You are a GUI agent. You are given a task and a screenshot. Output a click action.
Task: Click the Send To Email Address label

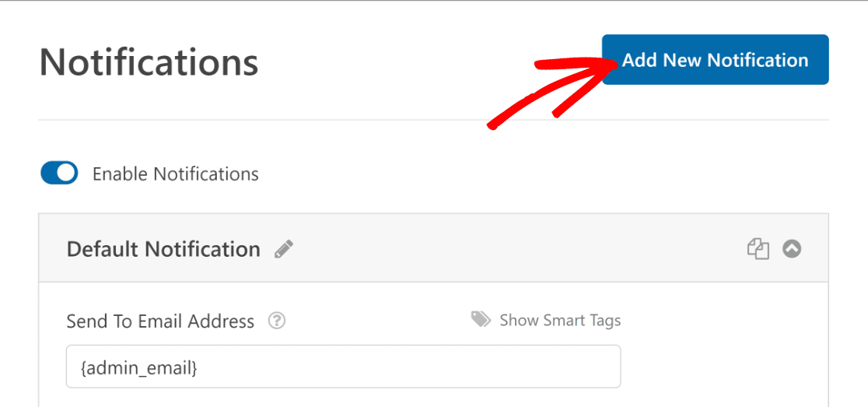coord(160,321)
